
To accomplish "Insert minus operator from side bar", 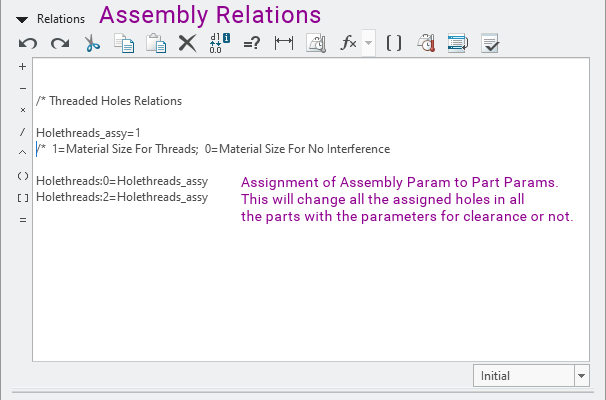I will [22, 89].
